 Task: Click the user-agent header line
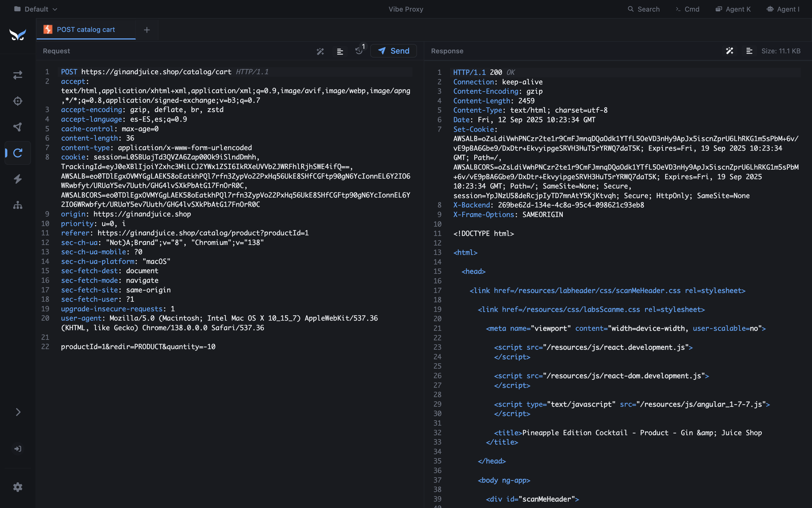(219, 323)
